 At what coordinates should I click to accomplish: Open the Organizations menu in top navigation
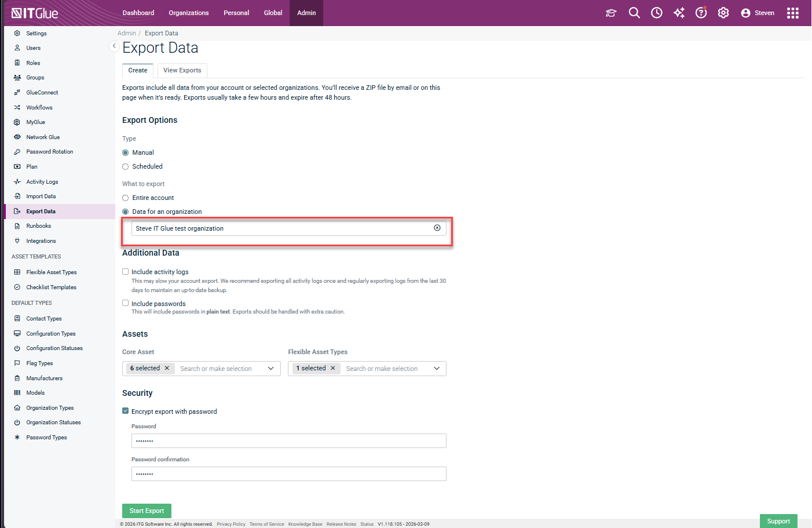coord(188,13)
